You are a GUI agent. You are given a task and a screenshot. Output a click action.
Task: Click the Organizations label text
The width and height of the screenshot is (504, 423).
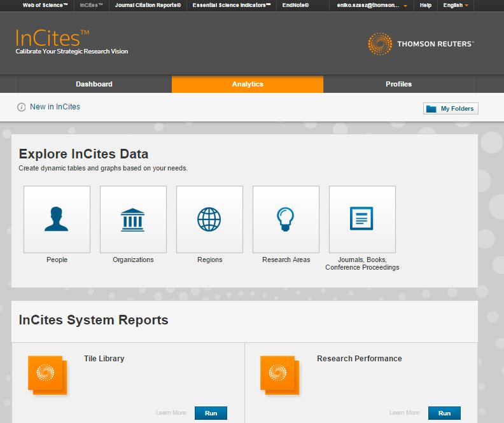(x=133, y=260)
